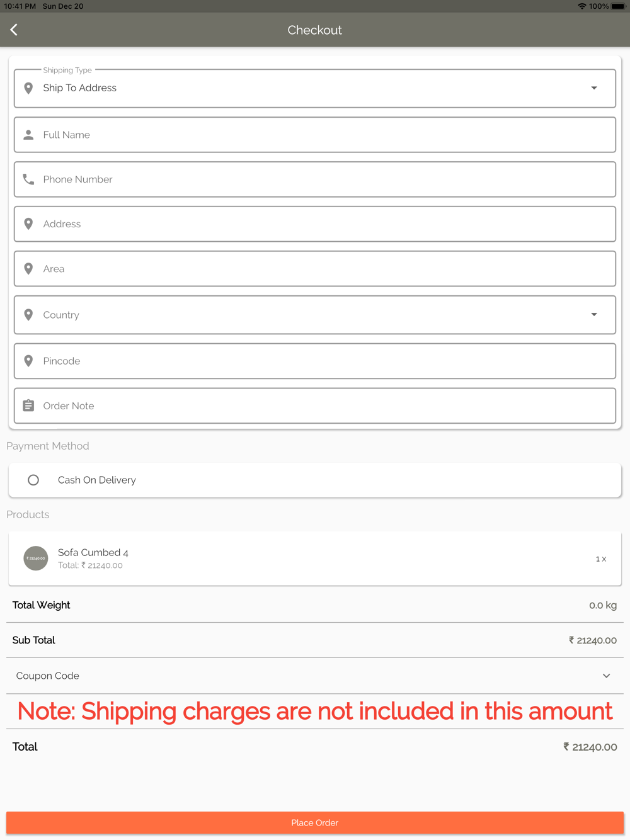Viewport: 630px width, 840px height.
Task: Click the Order Note text field
Action: coord(315,406)
